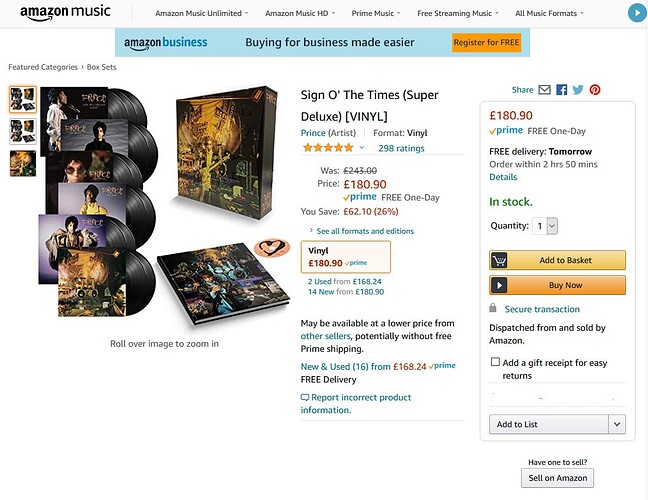Tick the gift receipt checkbox
Image resolution: width=648 pixels, height=500 pixels.
click(495, 362)
